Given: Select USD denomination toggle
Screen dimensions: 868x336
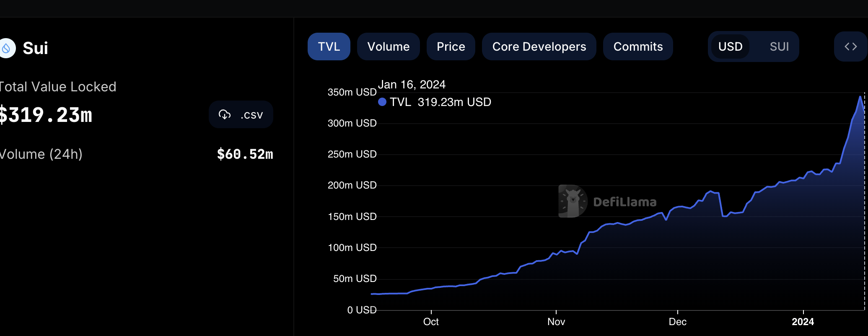Looking at the screenshot, I should pyautogui.click(x=730, y=47).
